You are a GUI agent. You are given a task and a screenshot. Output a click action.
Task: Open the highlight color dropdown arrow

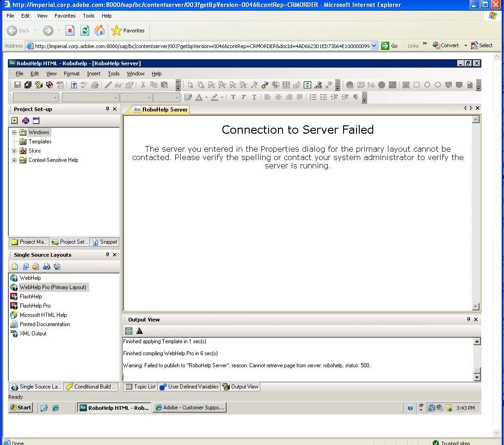222,97
